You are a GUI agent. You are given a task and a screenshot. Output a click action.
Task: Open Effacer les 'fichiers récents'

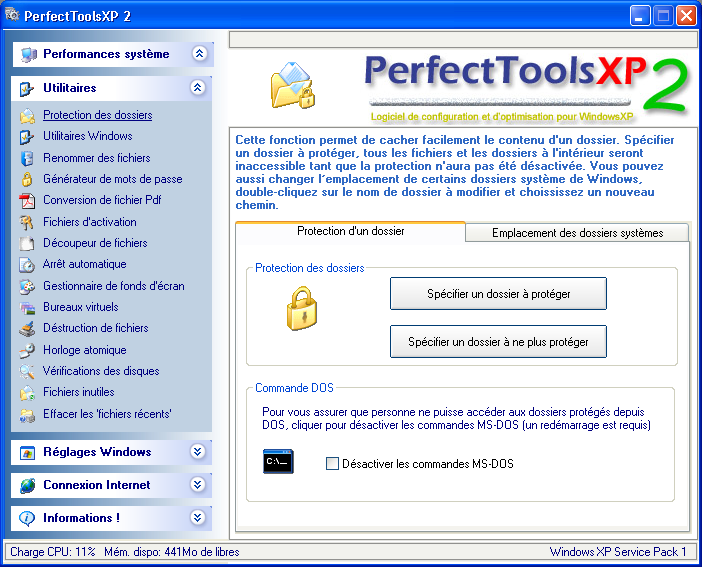(107, 414)
